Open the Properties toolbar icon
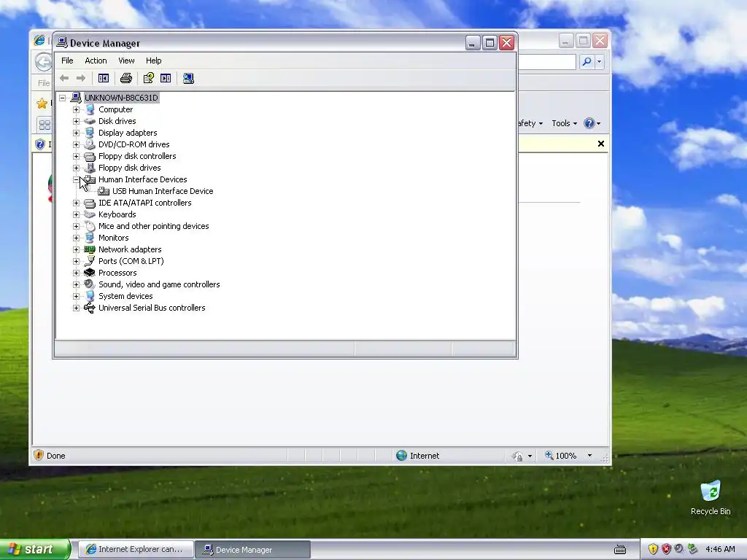The image size is (747, 560). click(x=149, y=78)
